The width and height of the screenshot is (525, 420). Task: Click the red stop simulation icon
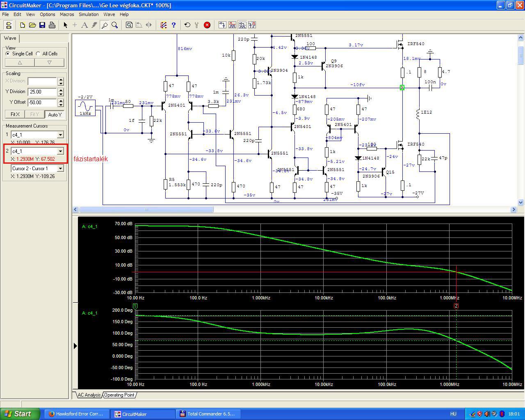(207, 25)
